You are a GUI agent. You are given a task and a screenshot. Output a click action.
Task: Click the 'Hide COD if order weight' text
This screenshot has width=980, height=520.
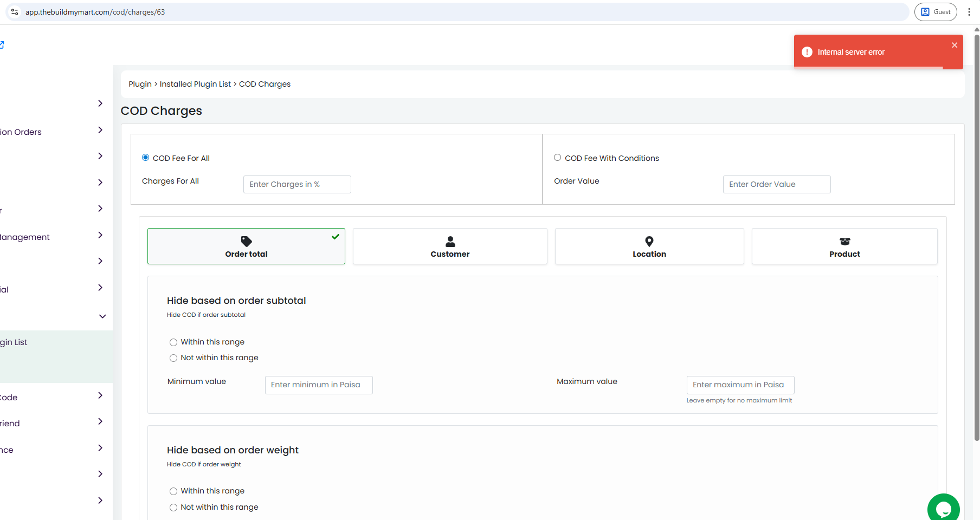tap(204, 464)
